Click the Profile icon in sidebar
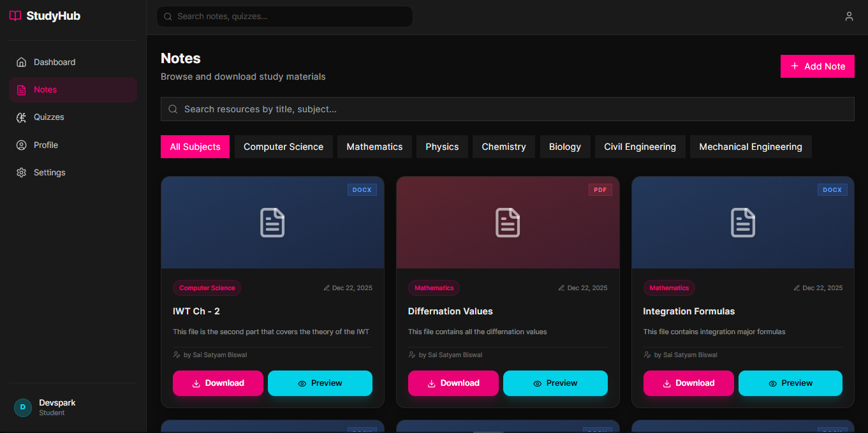Viewport: 868px width, 433px height. (22, 145)
